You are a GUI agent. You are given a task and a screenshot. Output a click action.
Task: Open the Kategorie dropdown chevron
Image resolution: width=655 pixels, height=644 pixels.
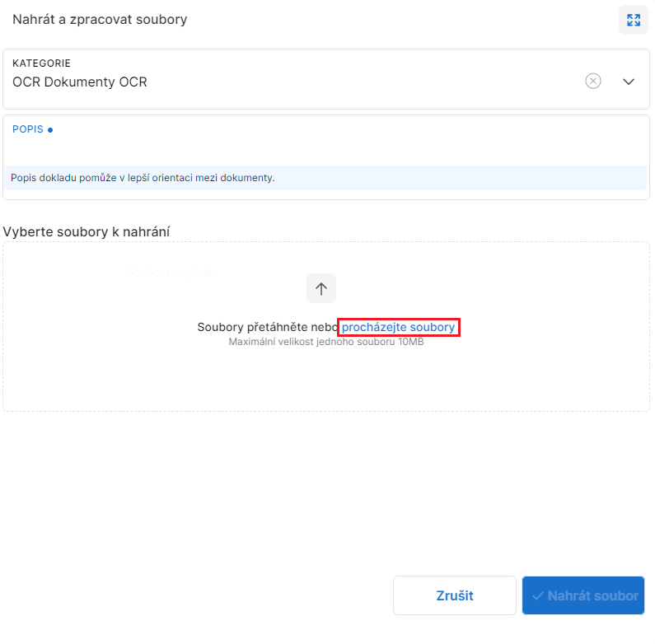629,82
